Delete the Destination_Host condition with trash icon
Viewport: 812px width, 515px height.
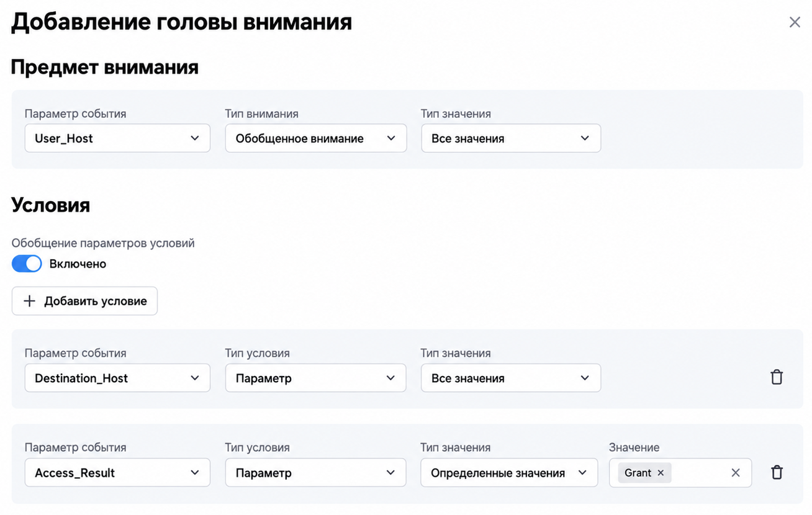pyautogui.click(x=777, y=377)
